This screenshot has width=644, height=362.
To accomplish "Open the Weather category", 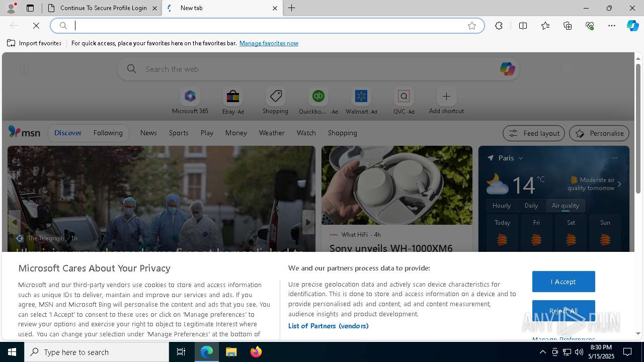I will point(272,133).
